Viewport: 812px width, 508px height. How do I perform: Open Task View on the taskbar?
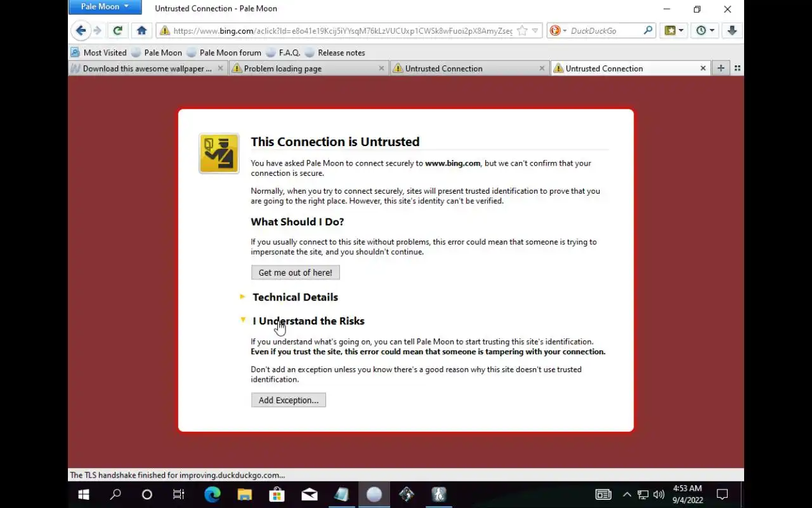pos(179,494)
